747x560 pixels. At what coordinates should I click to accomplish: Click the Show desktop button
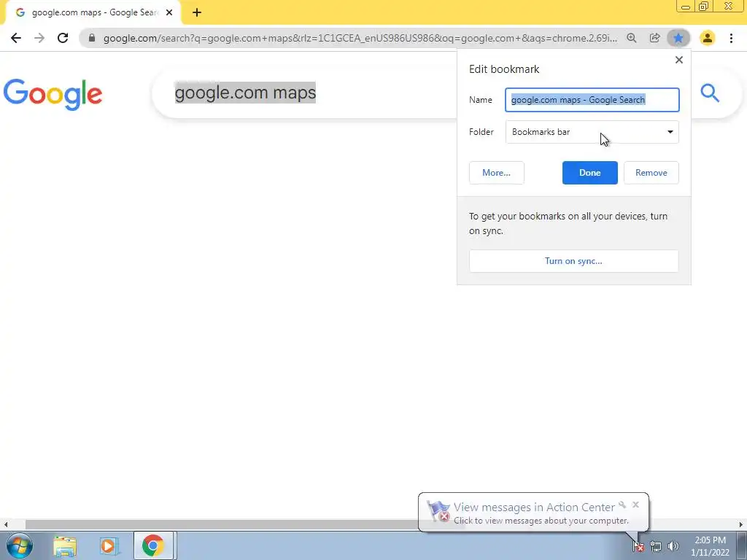pos(742,545)
